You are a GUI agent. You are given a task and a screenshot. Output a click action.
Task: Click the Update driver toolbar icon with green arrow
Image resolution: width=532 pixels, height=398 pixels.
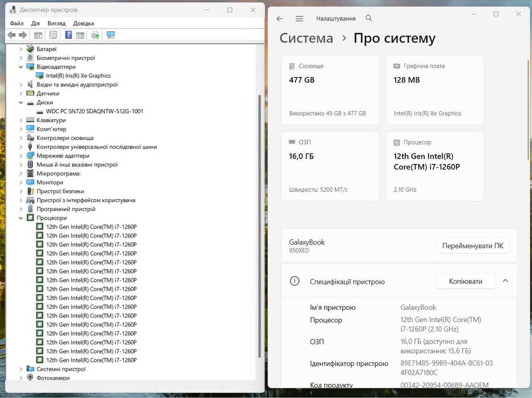click(x=95, y=35)
